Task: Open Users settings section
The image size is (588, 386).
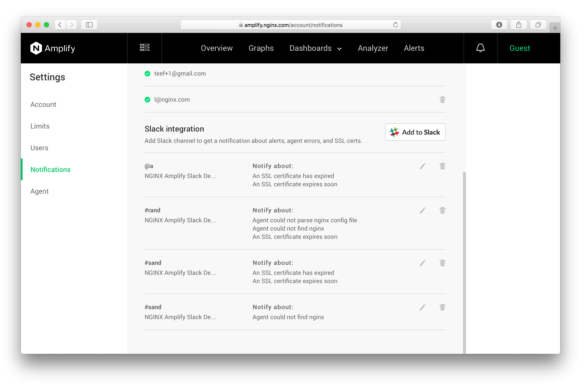Action: pyautogui.click(x=39, y=148)
